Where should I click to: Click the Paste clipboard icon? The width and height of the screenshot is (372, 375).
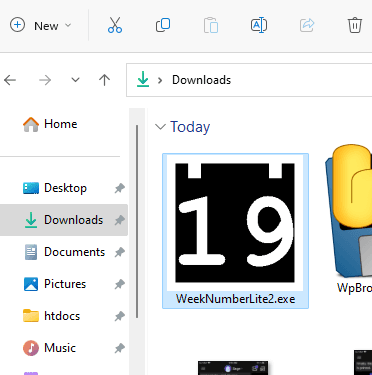[x=211, y=25]
